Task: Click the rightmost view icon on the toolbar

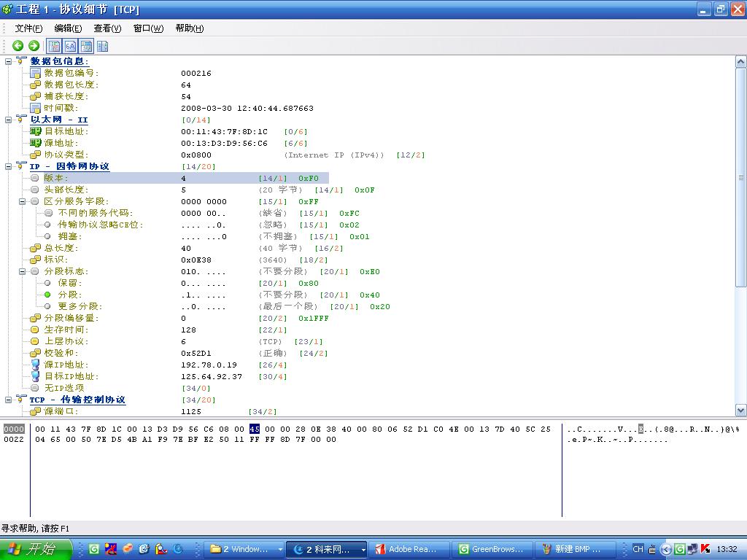Action: (x=102, y=45)
